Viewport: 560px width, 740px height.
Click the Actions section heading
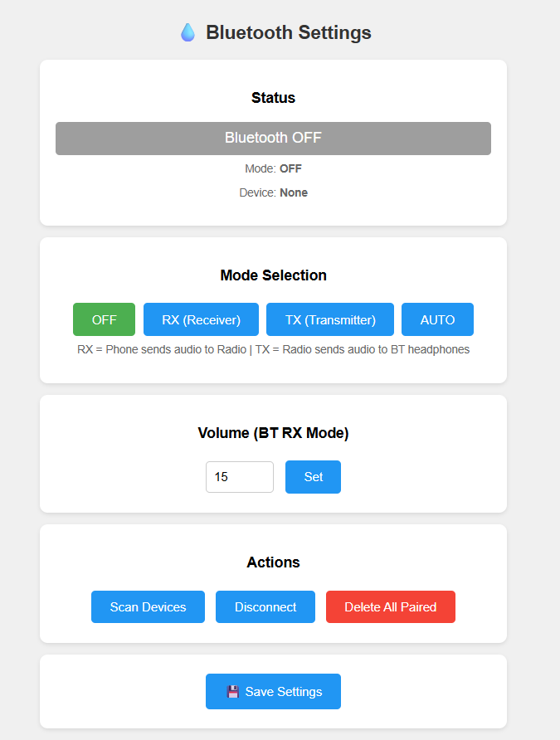pyautogui.click(x=273, y=562)
